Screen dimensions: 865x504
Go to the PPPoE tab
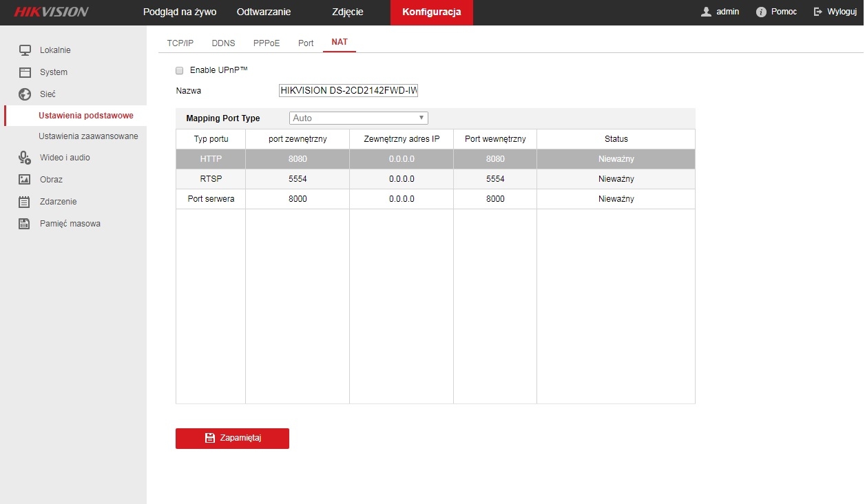point(267,43)
